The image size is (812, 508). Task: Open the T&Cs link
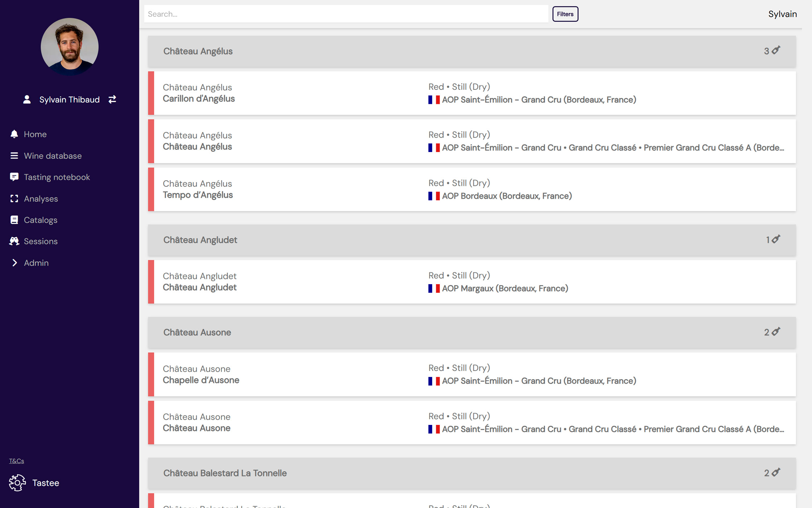pyautogui.click(x=16, y=461)
